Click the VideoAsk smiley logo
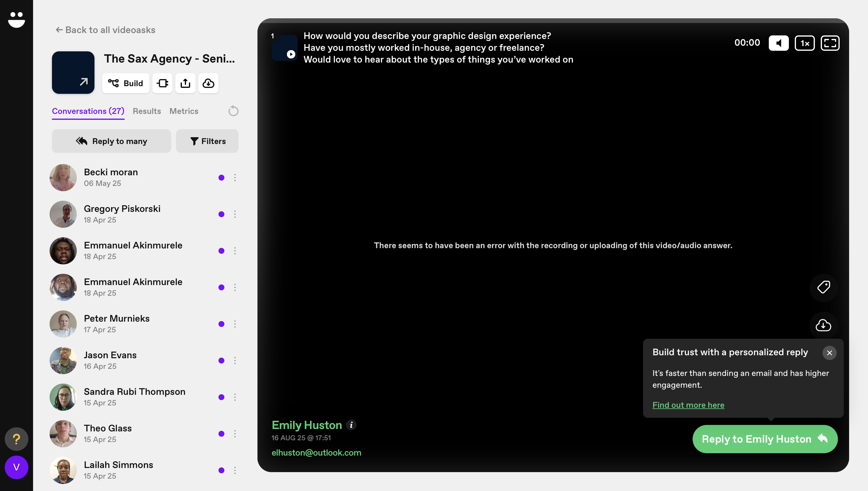868x491 pixels. click(16, 19)
